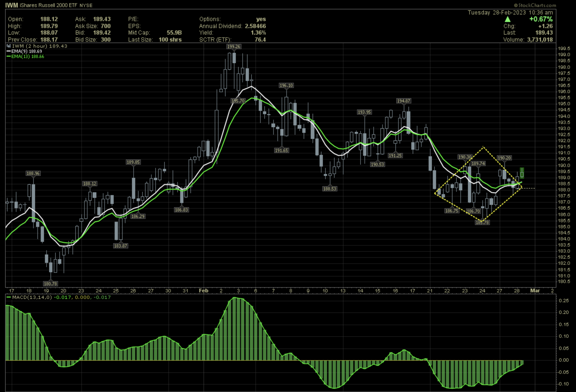Click the Yield value 1.36%
The height and width of the screenshot is (392, 576).
[258, 33]
